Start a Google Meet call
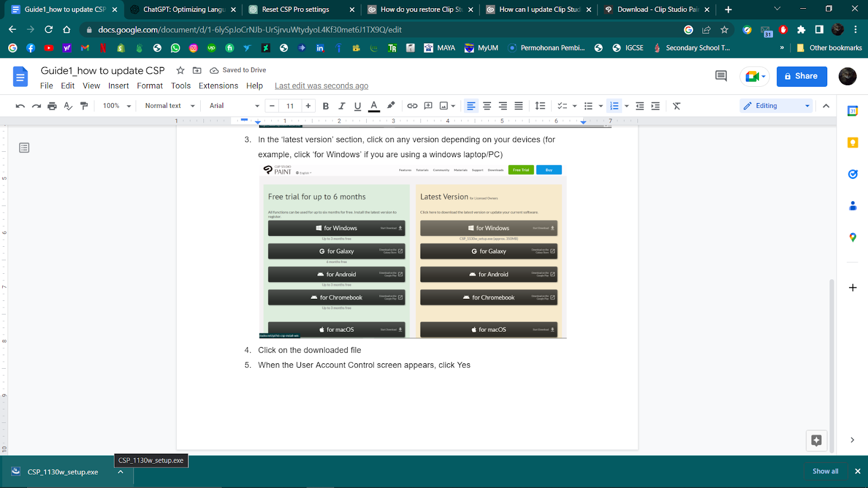This screenshot has height=488, width=868. click(x=755, y=76)
